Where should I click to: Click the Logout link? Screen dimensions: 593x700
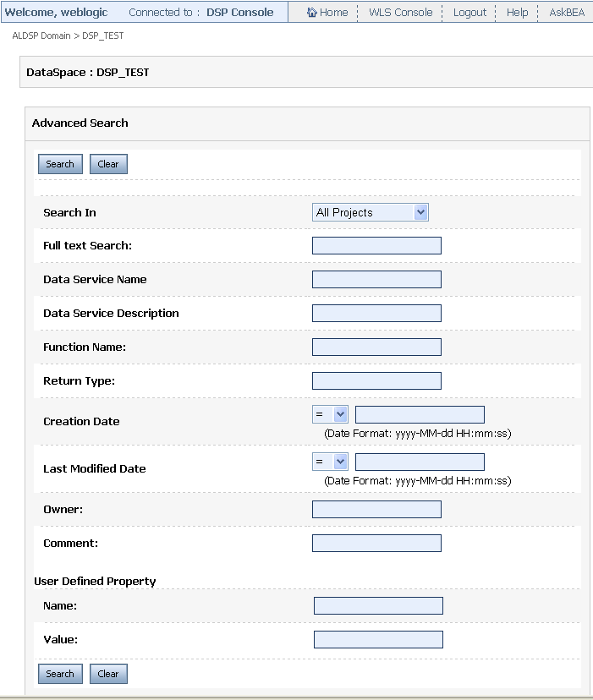pos(469,13)
